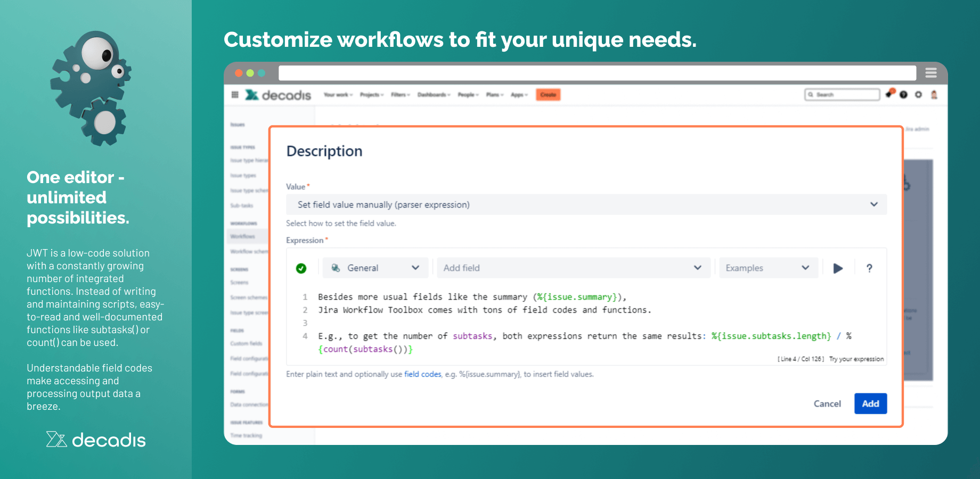
Task: Click the 'Line 4 / Col 126' cursor indicator
Action: [x=801, y=359]
